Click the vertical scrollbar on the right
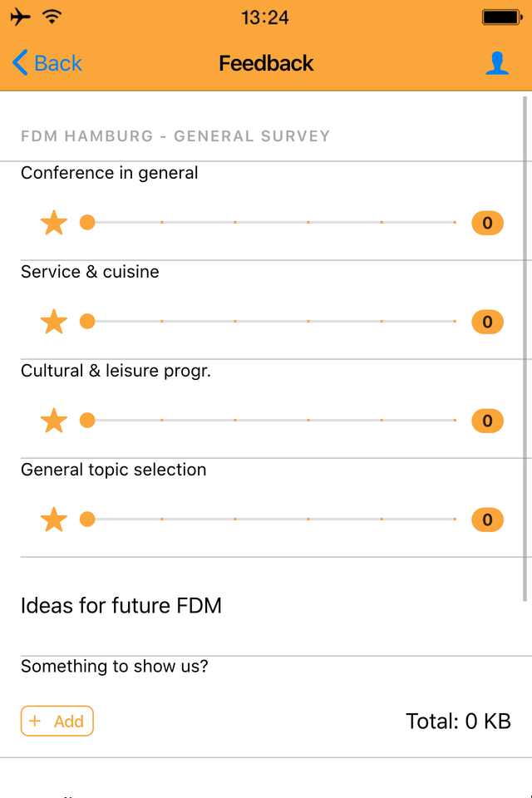Image resolution: width=532 pixels, height=798 pixels. (x=525, y=349)
